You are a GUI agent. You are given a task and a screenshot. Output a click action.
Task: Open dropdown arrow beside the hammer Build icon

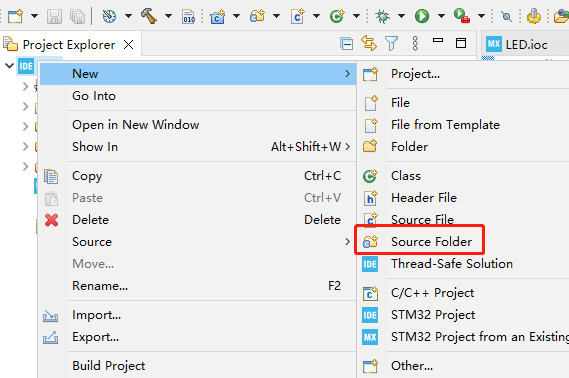click(168, 16)
